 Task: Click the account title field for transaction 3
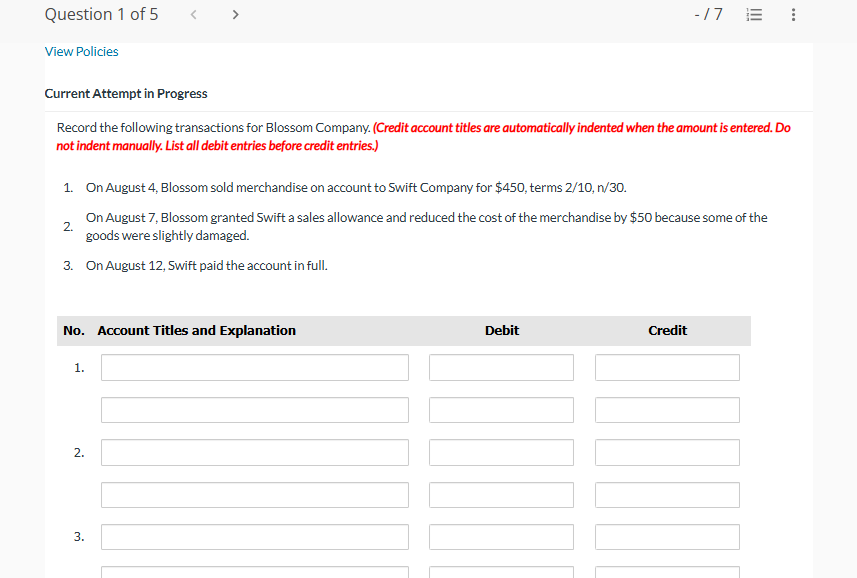tap(254, 536)
